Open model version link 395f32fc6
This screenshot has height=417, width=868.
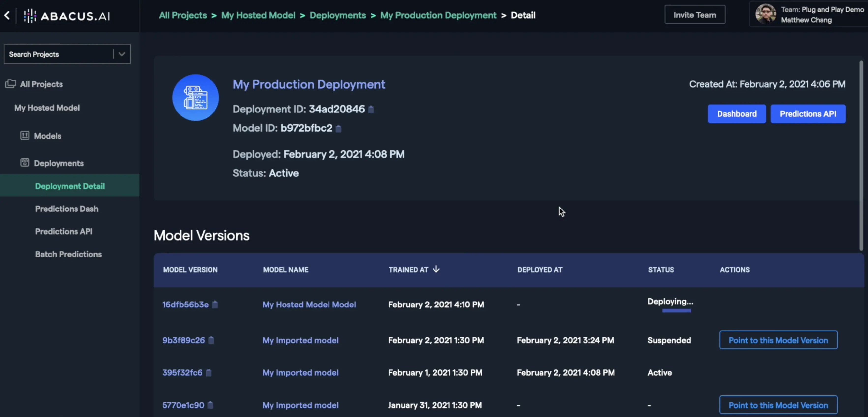click(x=182, y=372)
